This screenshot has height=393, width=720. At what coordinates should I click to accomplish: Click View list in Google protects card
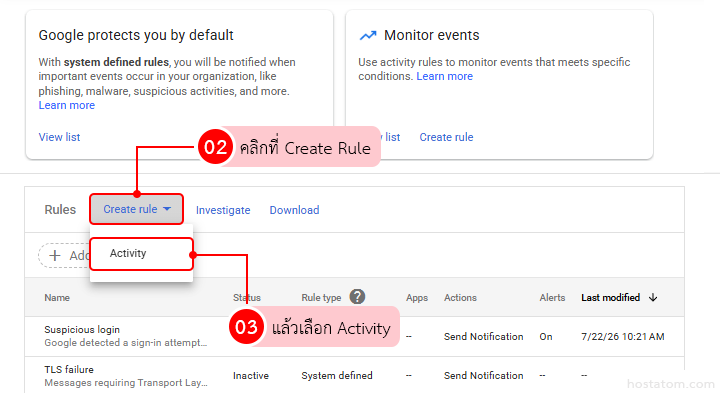coord(59,137)
